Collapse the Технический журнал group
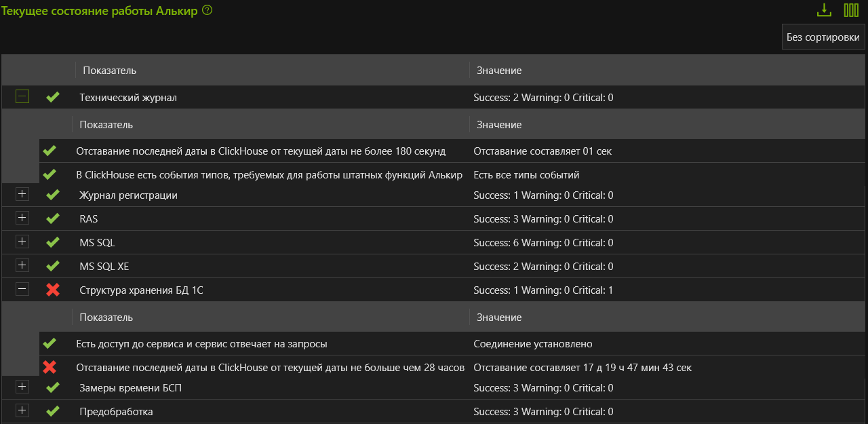 coord(22,97)
